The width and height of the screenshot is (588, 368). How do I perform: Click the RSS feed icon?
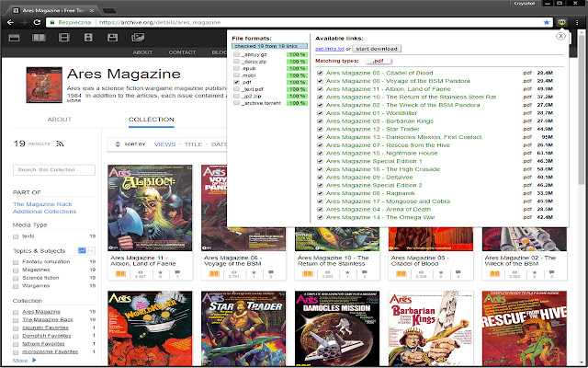coord(61,144)
